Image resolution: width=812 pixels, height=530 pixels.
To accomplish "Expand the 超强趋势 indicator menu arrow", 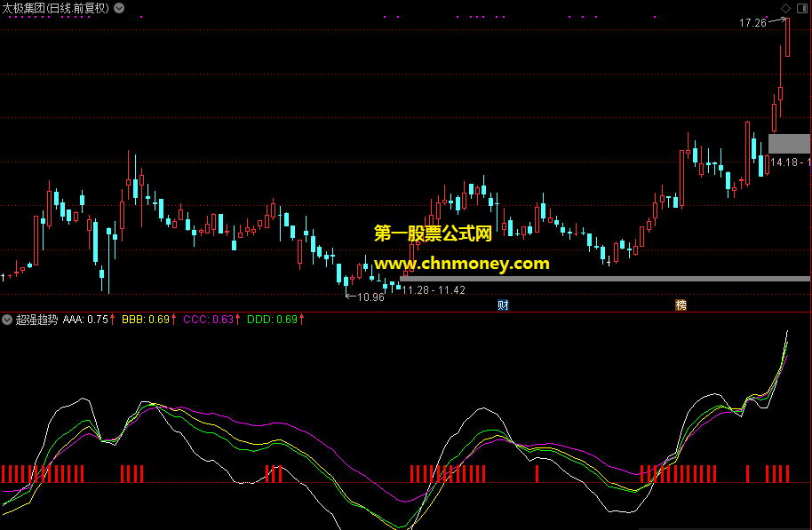I will (x=7, y=320).
